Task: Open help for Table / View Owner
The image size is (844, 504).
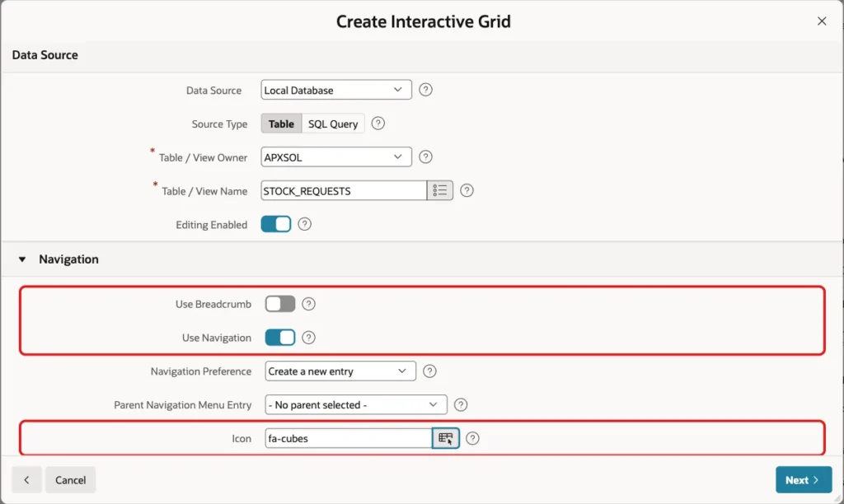Action: (425, 157)
